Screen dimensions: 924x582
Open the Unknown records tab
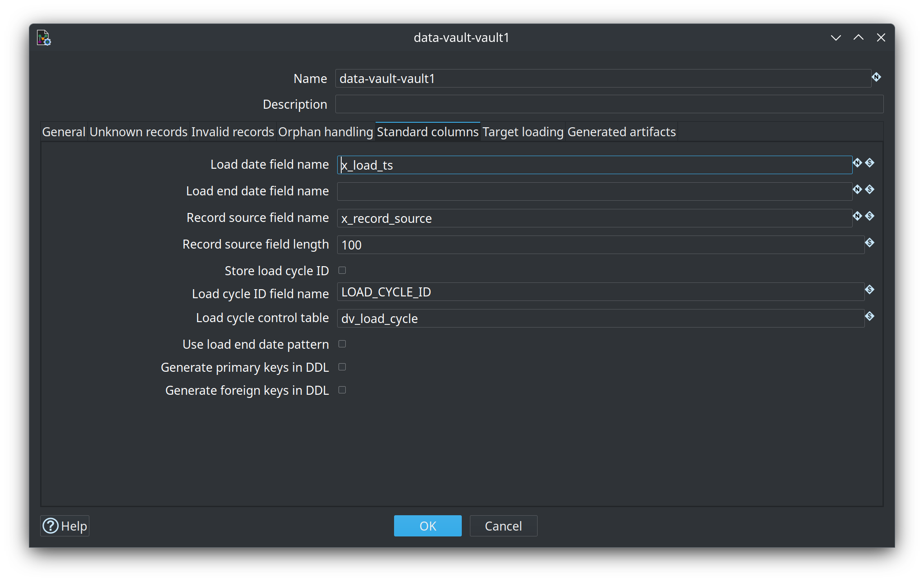139,132
